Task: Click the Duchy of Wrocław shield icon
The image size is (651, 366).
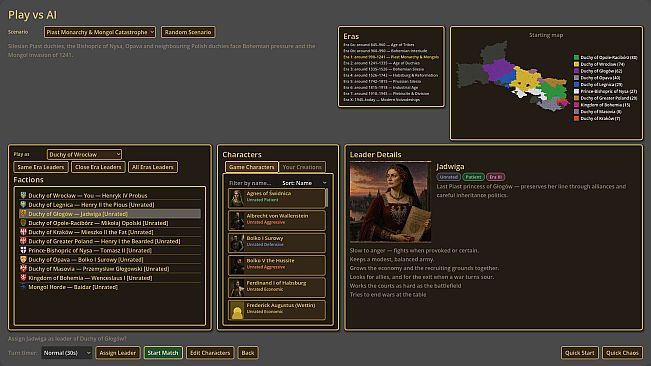Action: point(23,195)
